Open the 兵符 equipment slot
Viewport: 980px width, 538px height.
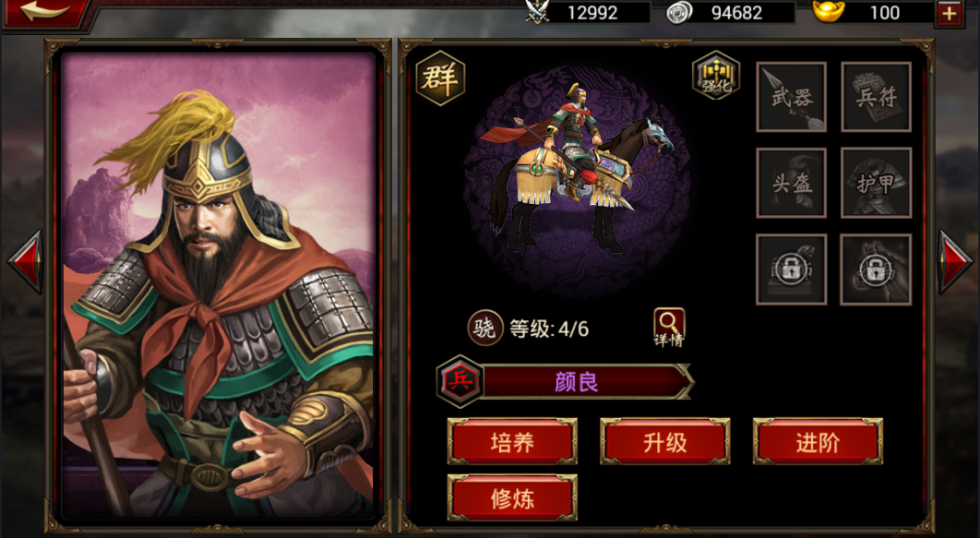tap(876, 97)
